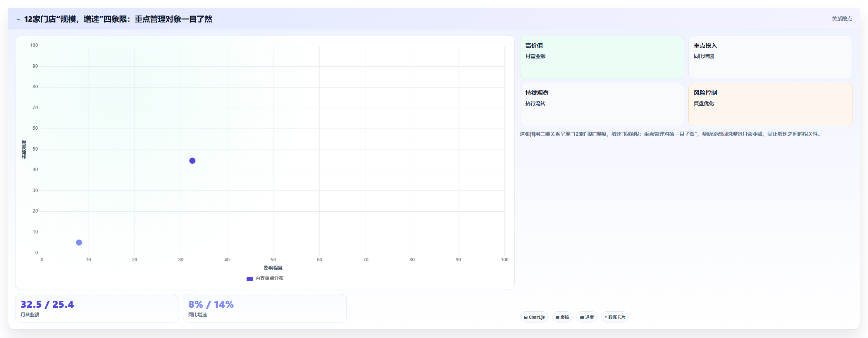Click the dashboard title starting with 12家门店
The height and width of the screenshot is (338, 868).
click(118, 19)
